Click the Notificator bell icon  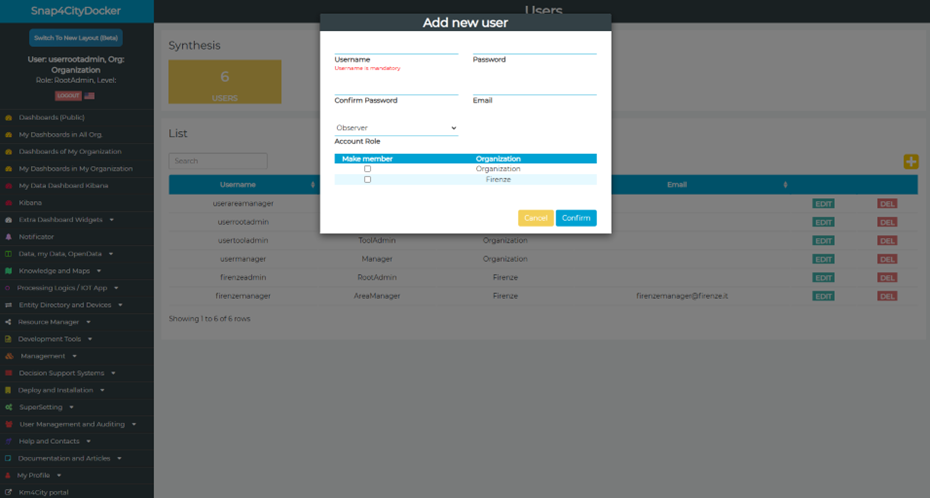pyautogui.click(x=9, y=237)
